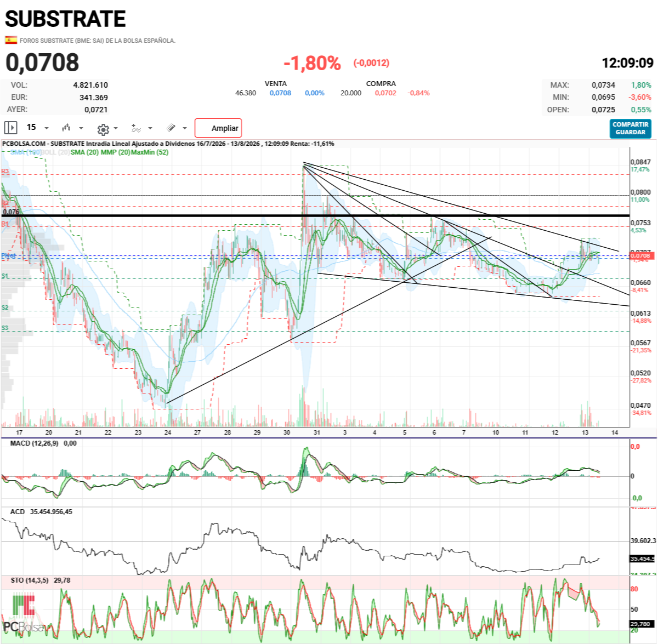Click the ACD indicator panel label
The height and width of the screenshot is (644, 658).
(18, 511)
